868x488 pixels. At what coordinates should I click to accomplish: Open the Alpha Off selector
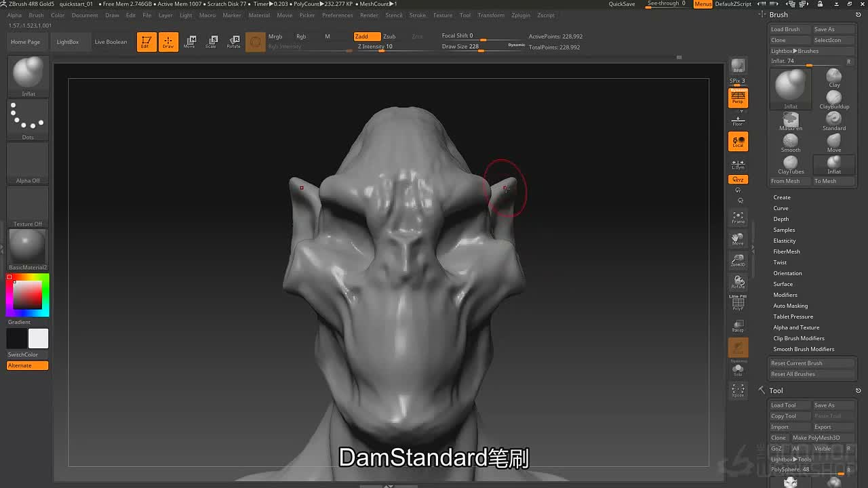(28, 163)
